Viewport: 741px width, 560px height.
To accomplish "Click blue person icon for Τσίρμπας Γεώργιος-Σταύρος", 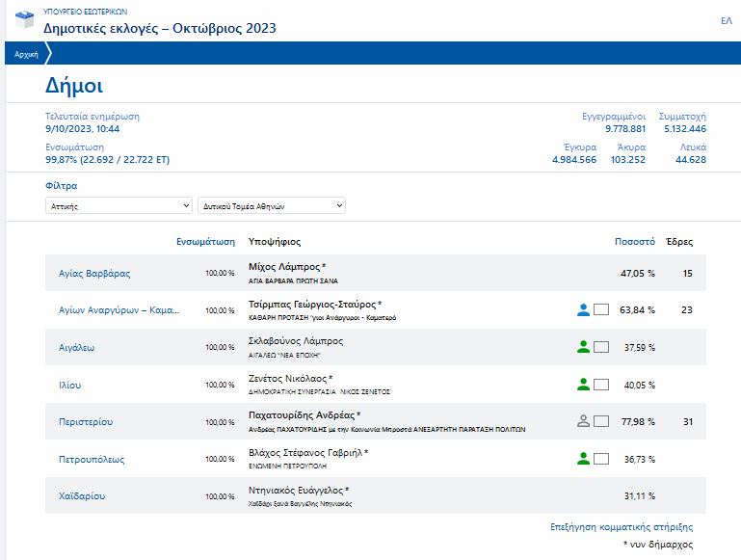I will tap(583, 310).
